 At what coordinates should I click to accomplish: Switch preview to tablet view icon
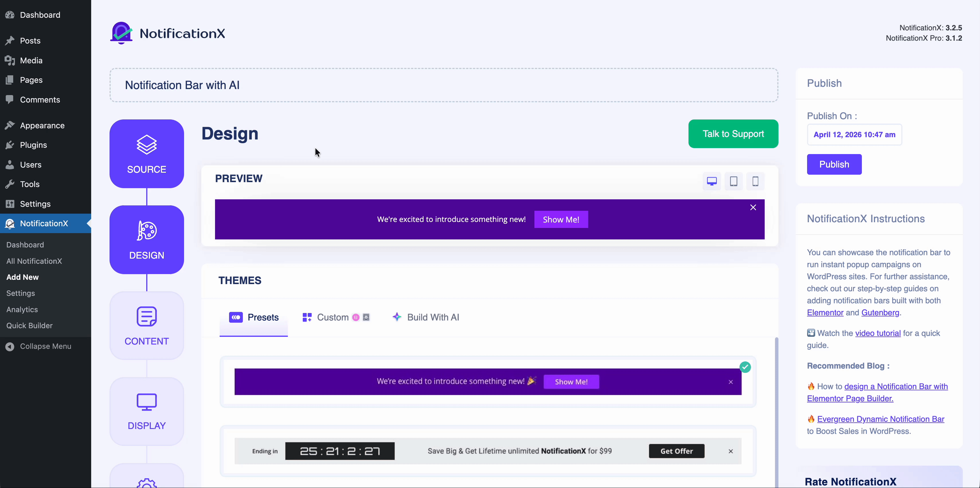(733, 181)
